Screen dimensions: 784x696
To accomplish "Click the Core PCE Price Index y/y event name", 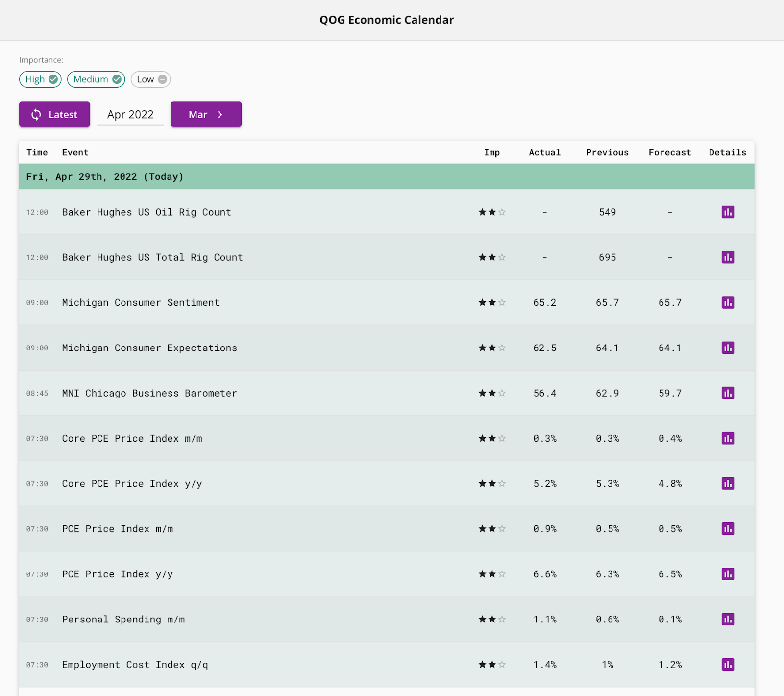I will coord(132,484).
